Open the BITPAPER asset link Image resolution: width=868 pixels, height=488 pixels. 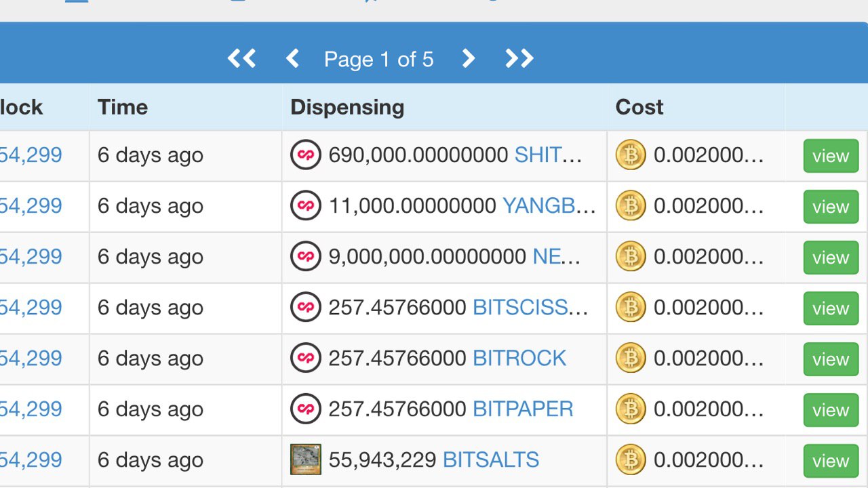click(x=523, y=409)
